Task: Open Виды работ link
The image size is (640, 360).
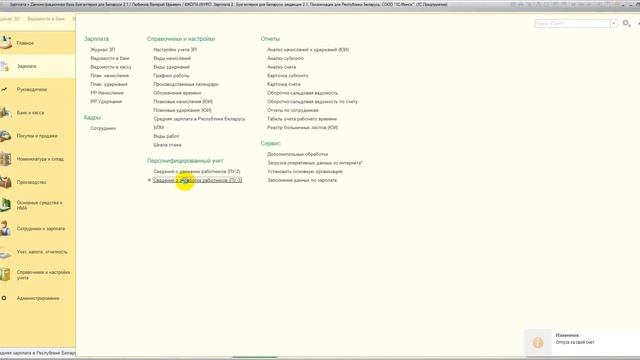Action: tap(167, 136)
